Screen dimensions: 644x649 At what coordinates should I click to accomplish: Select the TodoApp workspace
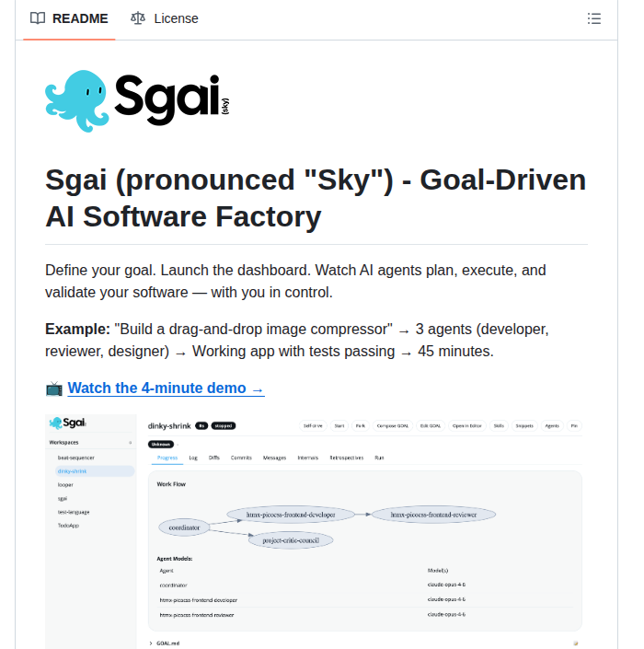(68, 526)
